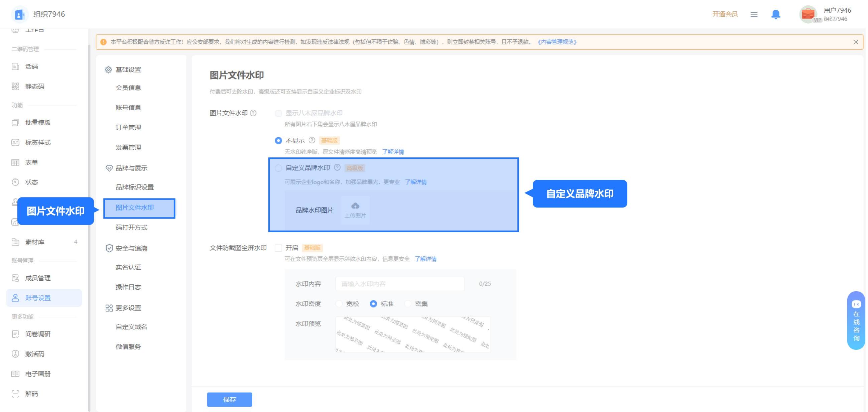The height and width of the screenshot is (412, 868).
Task: Click the 活码 sidebar icon
Action: [x=15, y=66]
